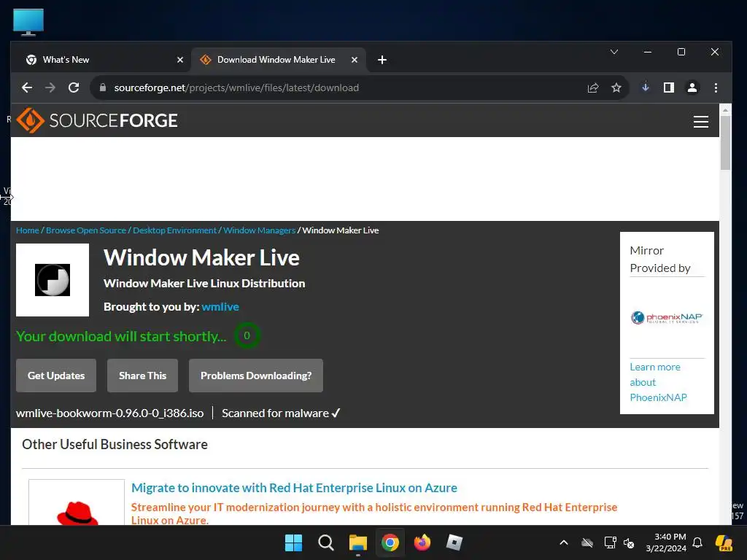View site information via the padlock icon
747x560 pixels.
pyautogui.click(x=102, y=87)
